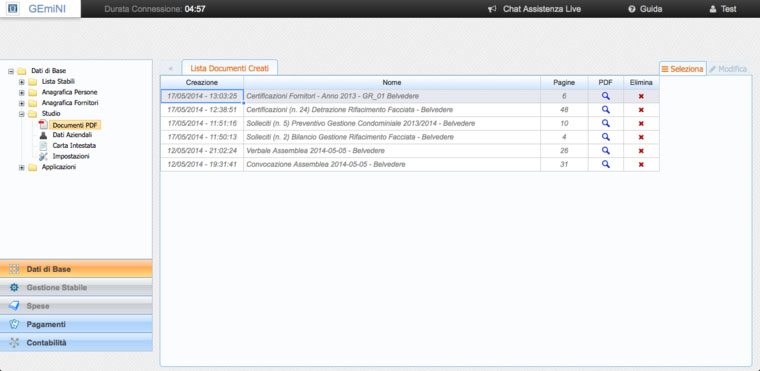Select the Lista Stabili folder label
The image size is (760, 371).
[58, 81]
